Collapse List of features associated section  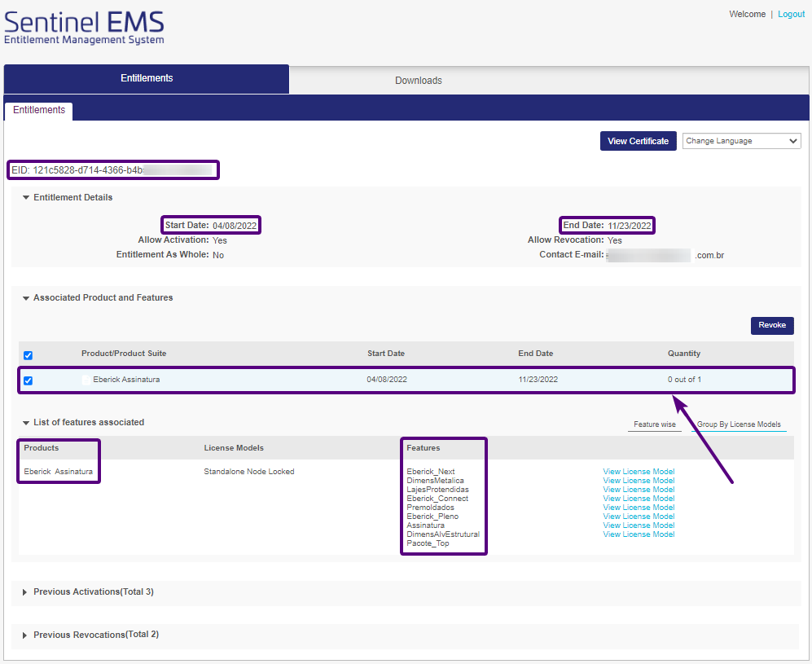click(x=26, y=423)
